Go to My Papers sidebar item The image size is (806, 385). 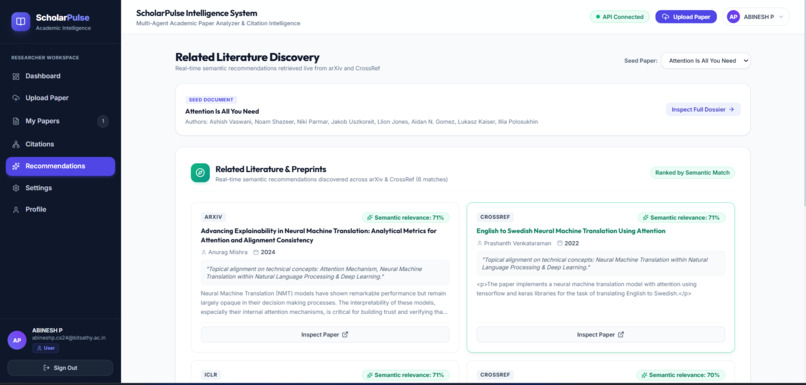60,121
